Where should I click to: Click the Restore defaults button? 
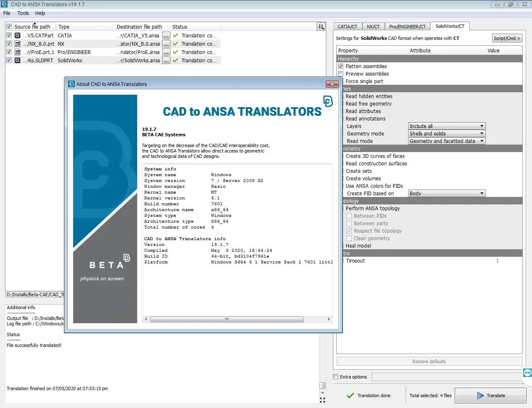pos(429,361)
